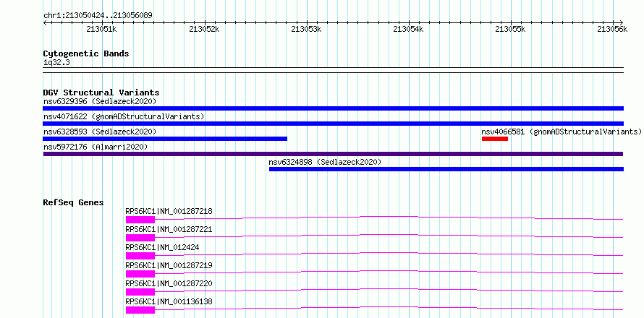Click the Cytogenetic Bands track title
This screenshot has height=318, width=644.
pyautogui.click(x=86, y=53)
